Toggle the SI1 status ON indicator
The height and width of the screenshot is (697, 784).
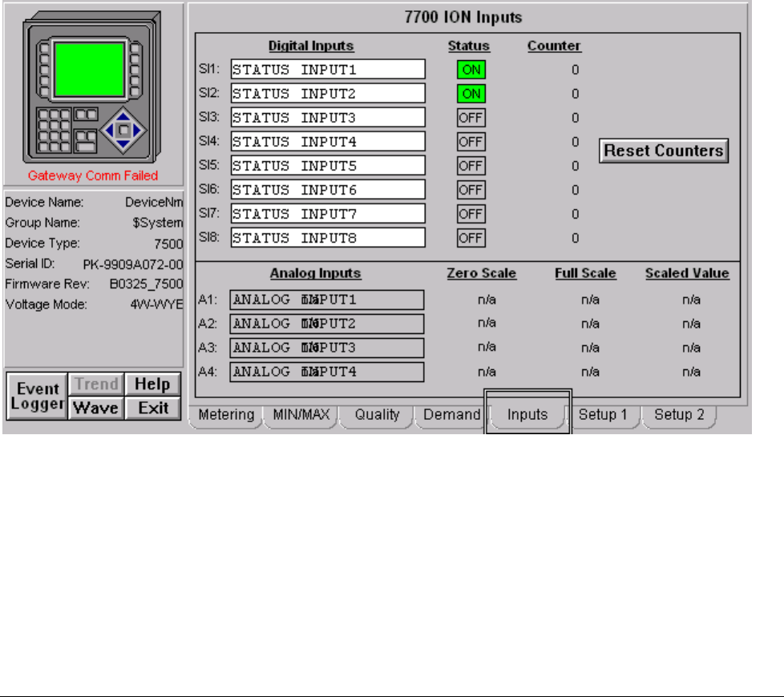[x=471, y=70]
